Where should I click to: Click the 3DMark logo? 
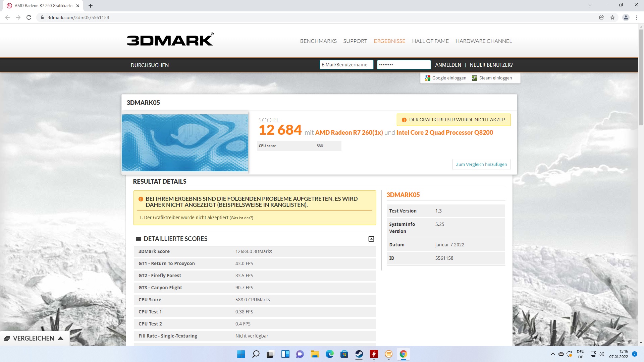click(170, 40)
